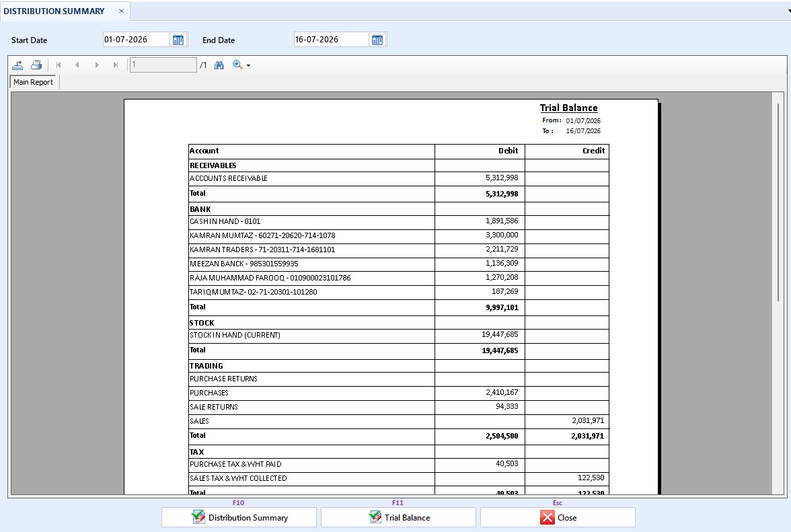791x532 pixels.
Task: Open the zoom level dropdown arrow
Action: coord(248,65)
